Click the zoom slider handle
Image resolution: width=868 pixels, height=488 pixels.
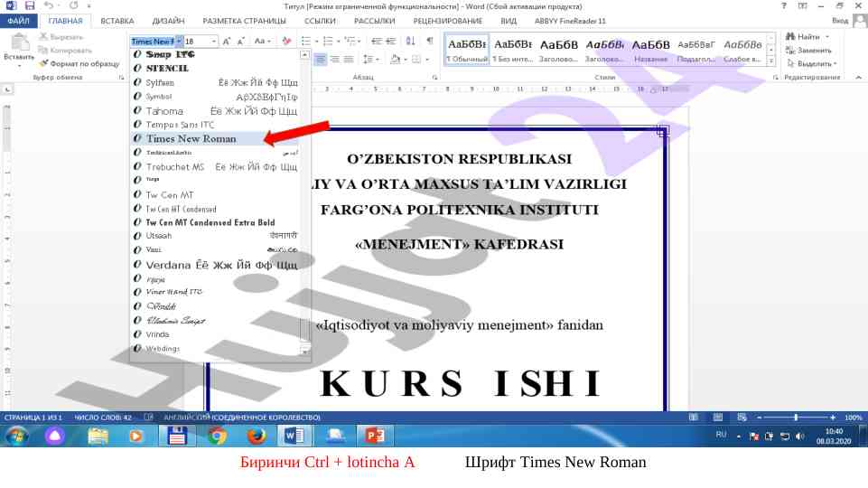[796, 418]
